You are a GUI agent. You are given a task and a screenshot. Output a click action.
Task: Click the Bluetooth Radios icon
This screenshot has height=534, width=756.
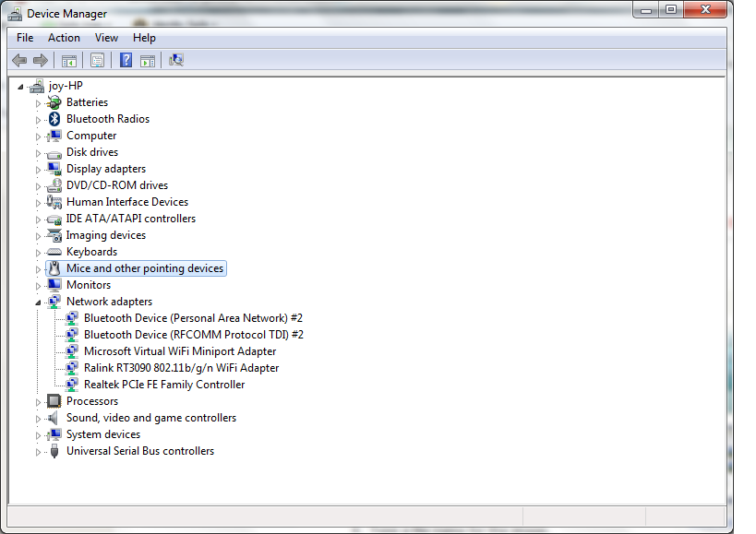(54, 119)
